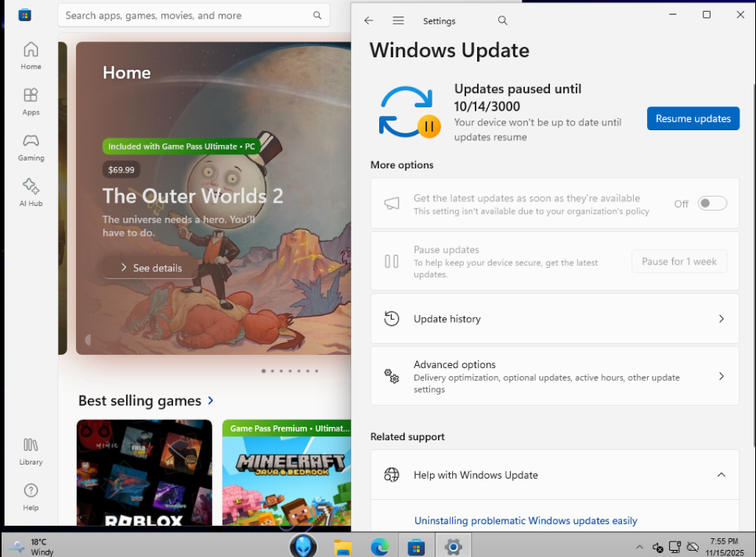The width and height of the screenshot is (756, 557).
Task: Click the Settings search icon
Action: coord(502,20)
